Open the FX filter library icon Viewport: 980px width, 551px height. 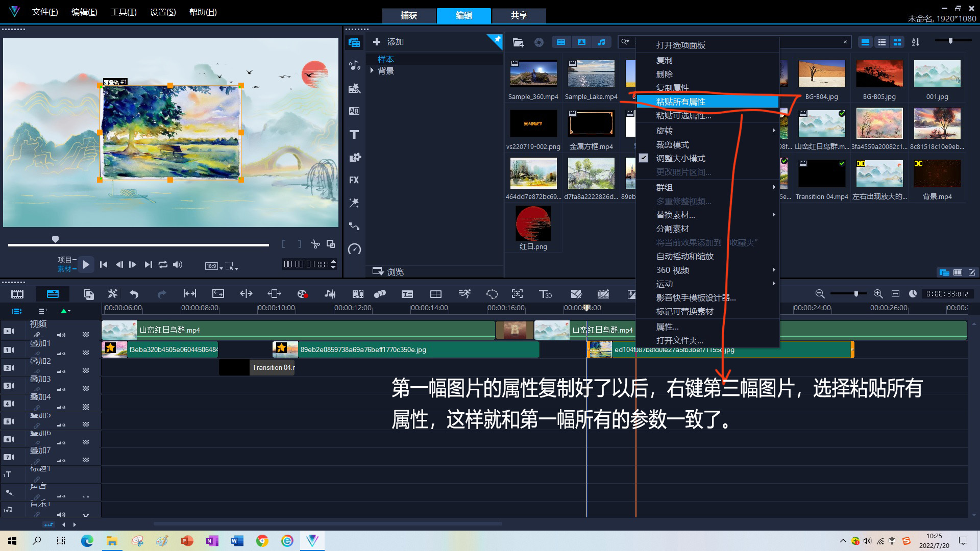pyautogui.click(x=354, y=180)
